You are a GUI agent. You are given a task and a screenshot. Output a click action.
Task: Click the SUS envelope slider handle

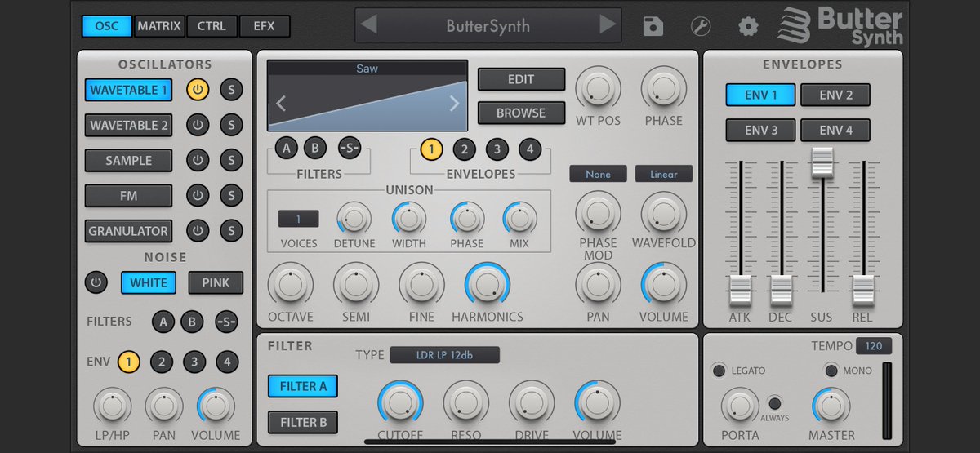click(822, 162)
